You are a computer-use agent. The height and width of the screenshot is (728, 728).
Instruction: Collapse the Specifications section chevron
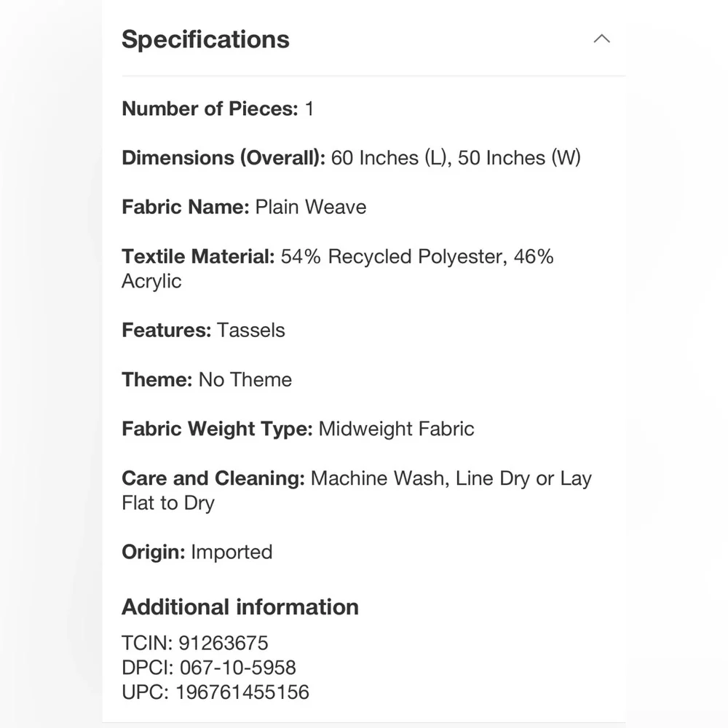point(601,39)
